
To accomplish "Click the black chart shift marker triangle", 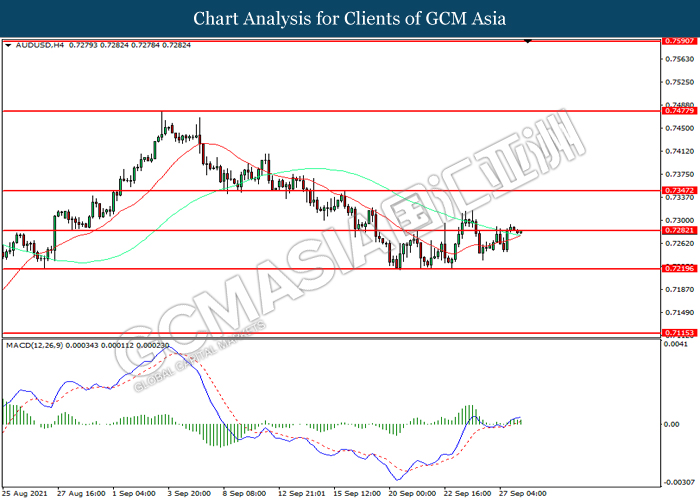I will (528, 41).
